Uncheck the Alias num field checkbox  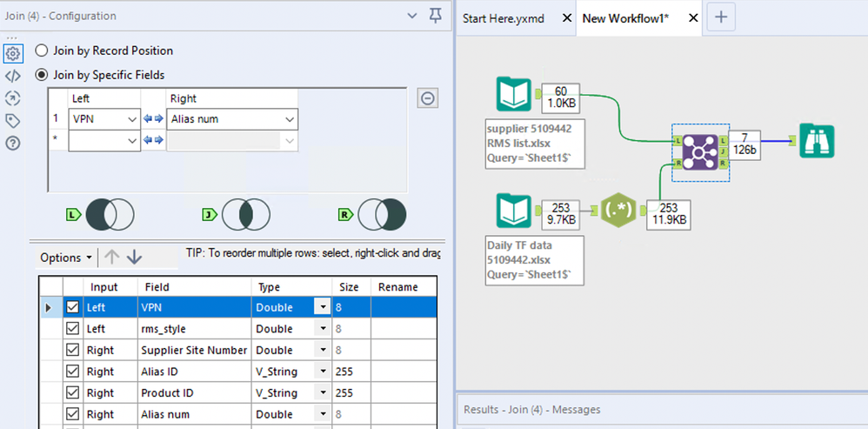[x=72, y=414]
